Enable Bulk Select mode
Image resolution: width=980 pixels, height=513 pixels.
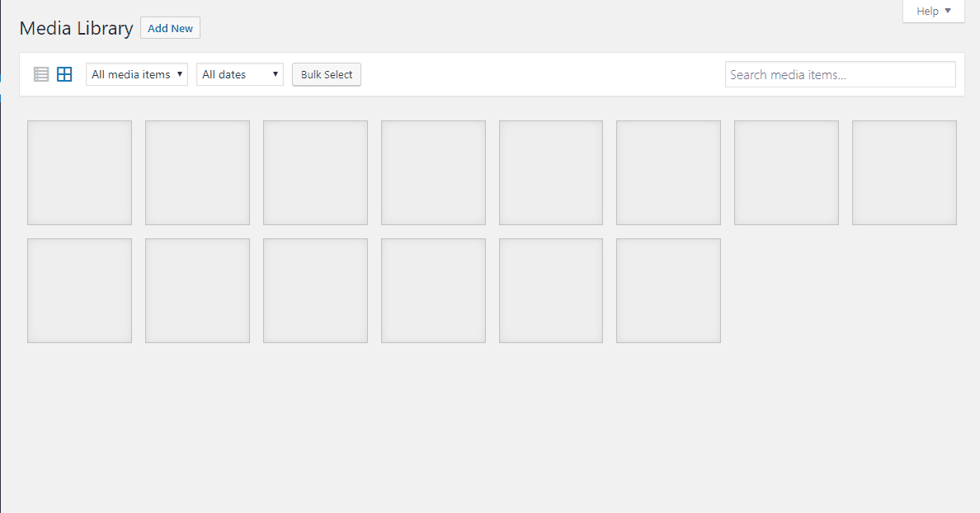pyautogui.click(x=326, y=74)
